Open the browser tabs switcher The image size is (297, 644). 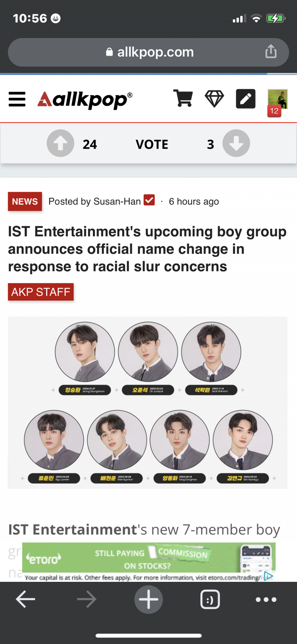(x=210, y=599)
